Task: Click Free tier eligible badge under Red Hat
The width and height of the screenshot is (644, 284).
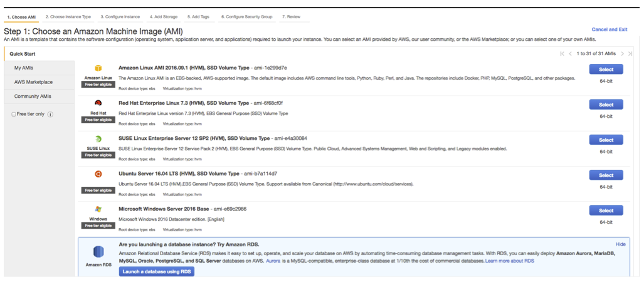Action: (98, 119)
